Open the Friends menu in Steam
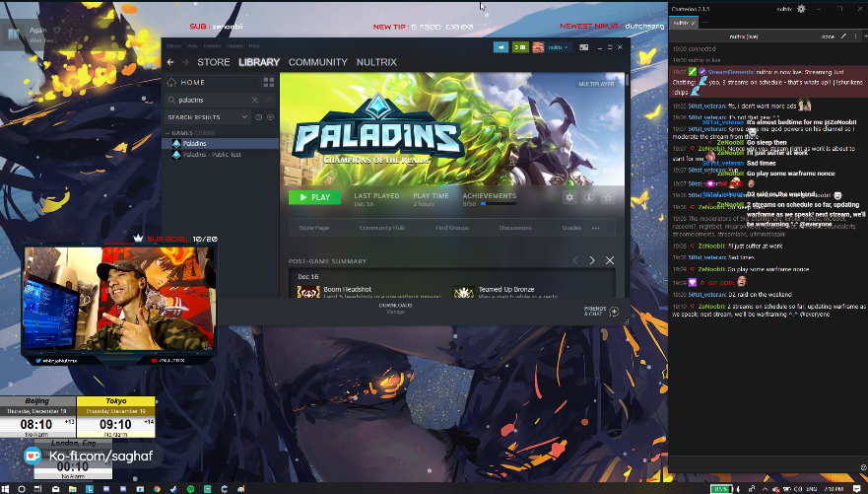Image resolution: width=868 pixels, height=494 pixels. click(212, 46)
